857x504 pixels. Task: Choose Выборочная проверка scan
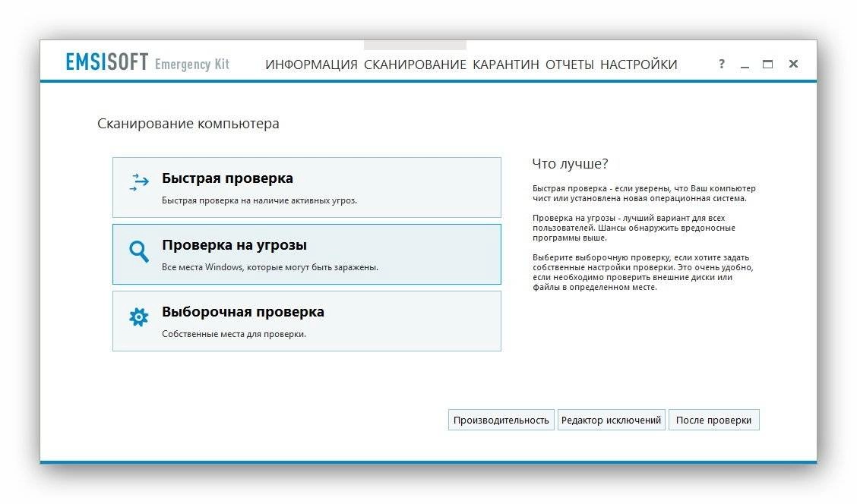point(307,321)
